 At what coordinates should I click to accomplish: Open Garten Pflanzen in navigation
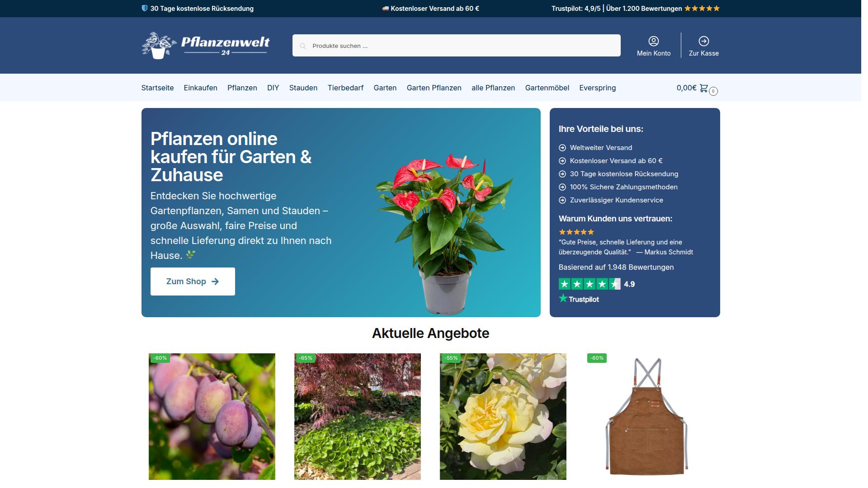click(x=434, y=88)
